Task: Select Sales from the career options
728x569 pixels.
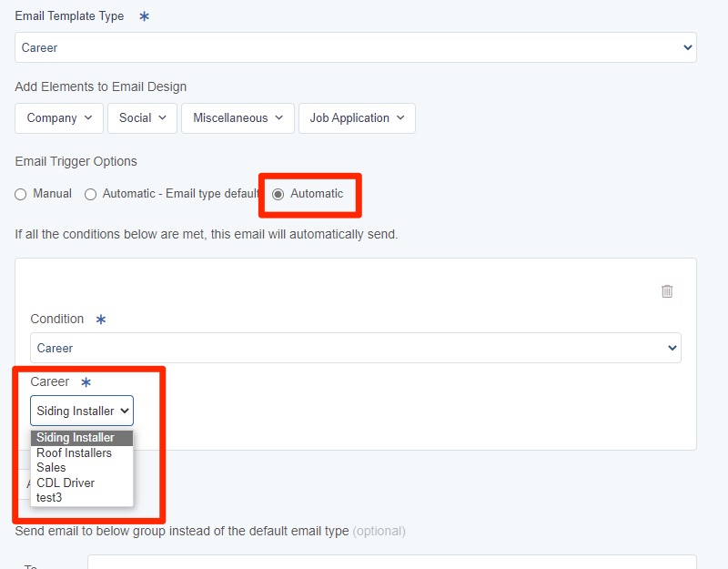Action: [51, 467]
